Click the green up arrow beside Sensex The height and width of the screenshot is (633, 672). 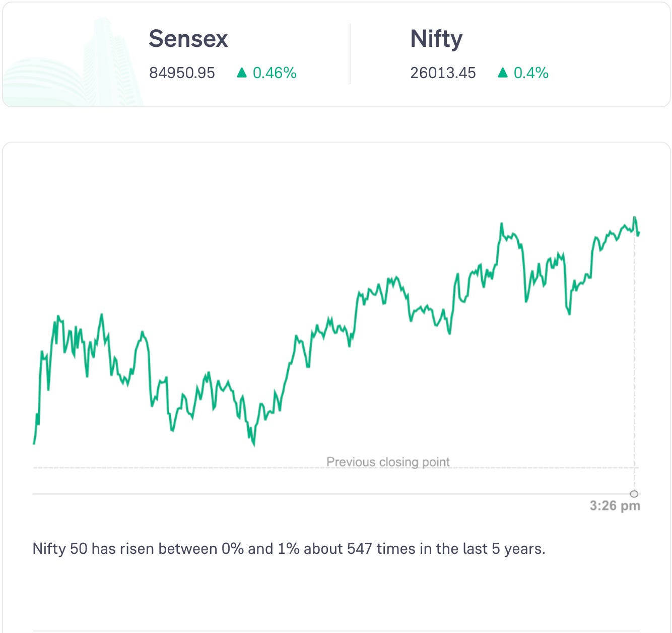coord(242,73)
